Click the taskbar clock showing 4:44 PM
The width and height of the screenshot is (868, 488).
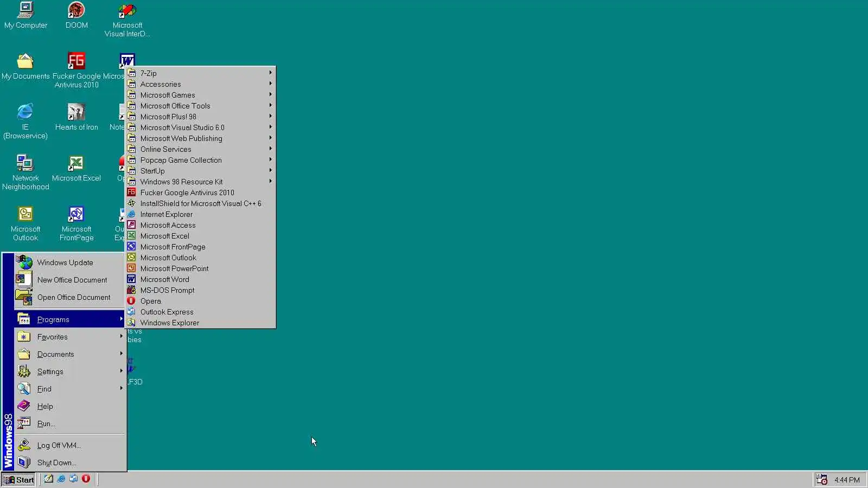[847, 480]
